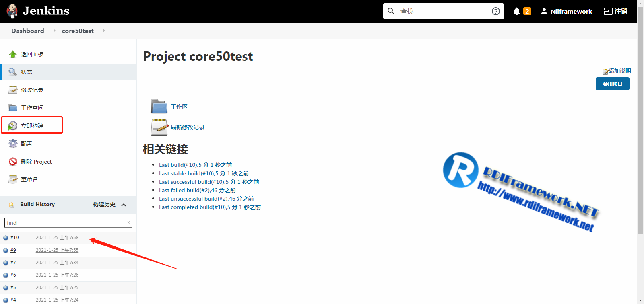Click the 注销 logout link

[621, 11]
